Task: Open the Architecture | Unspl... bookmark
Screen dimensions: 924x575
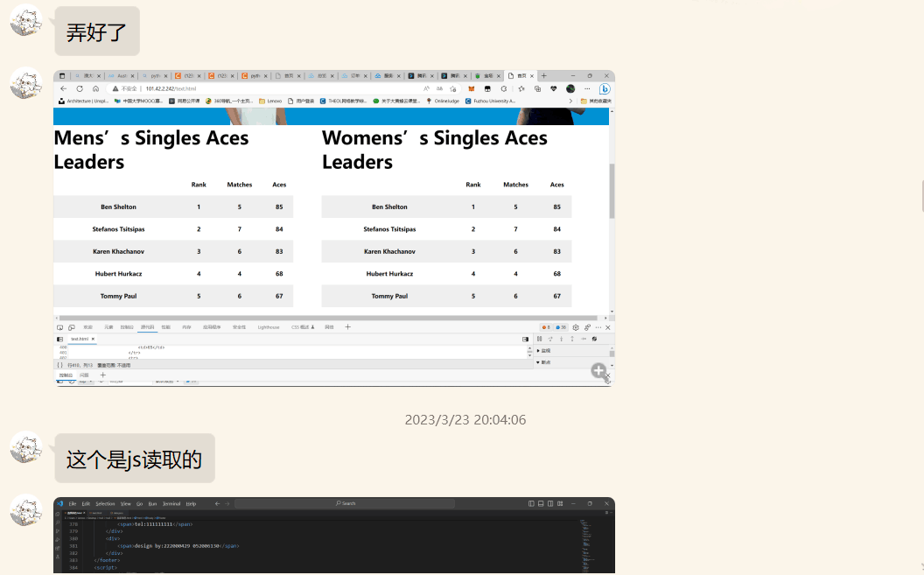Action: point(83,101)
